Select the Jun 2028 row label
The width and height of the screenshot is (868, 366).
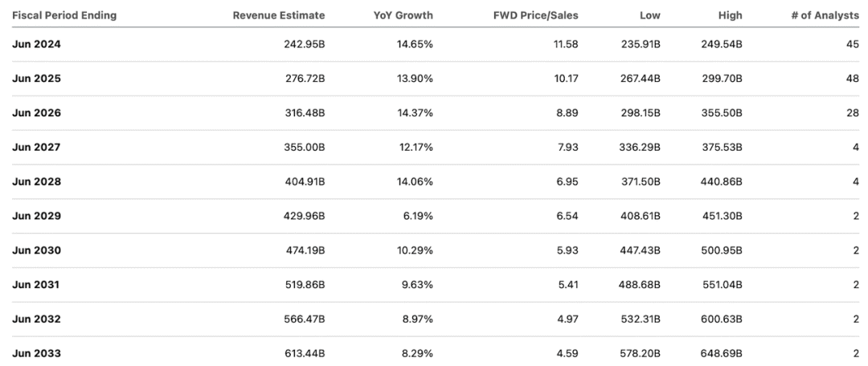click(x=36, y=182)
